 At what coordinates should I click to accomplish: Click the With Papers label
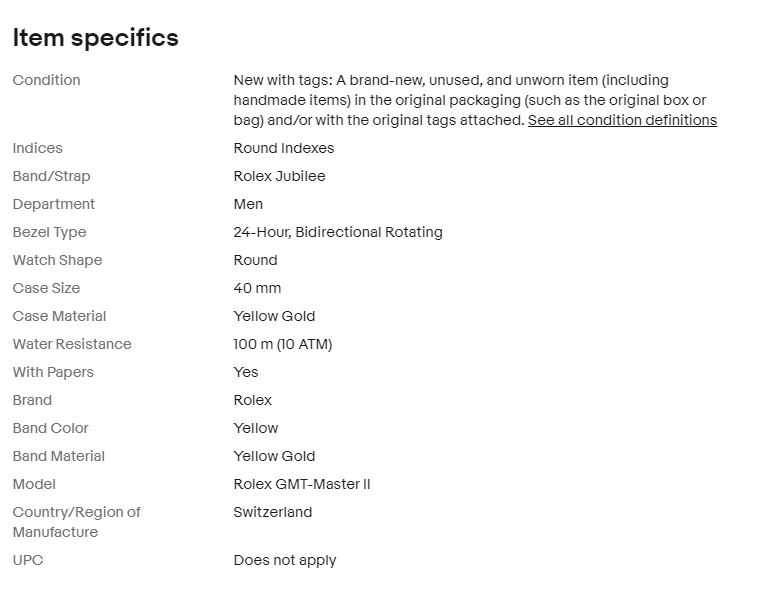(53, 372)
